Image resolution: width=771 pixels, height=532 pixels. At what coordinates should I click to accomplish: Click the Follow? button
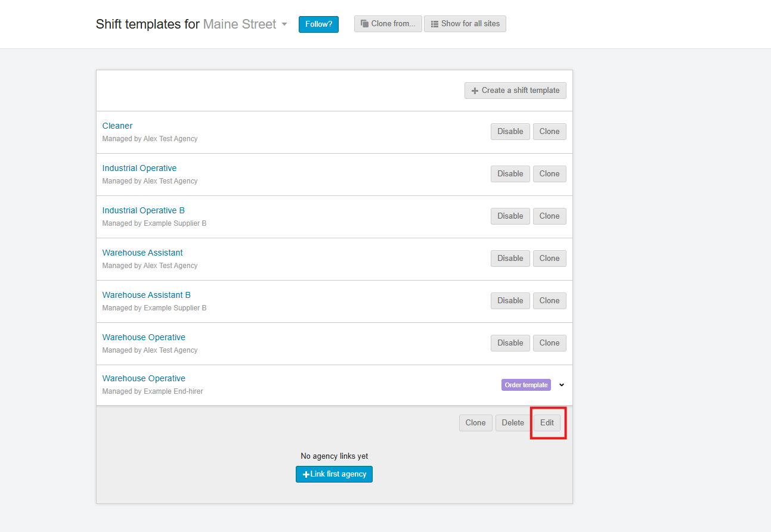click(318, 24)
